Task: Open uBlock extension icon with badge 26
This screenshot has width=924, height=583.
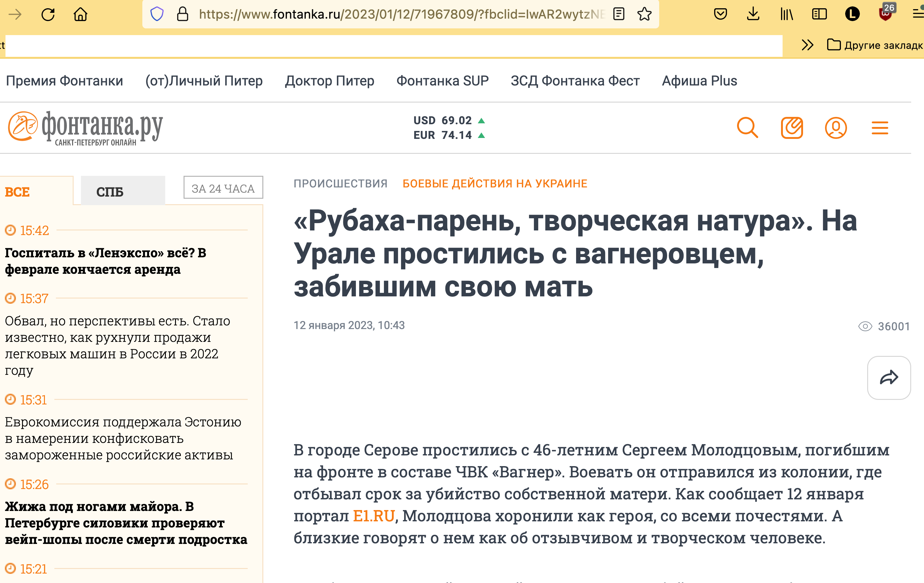Action: click(886, 13)
